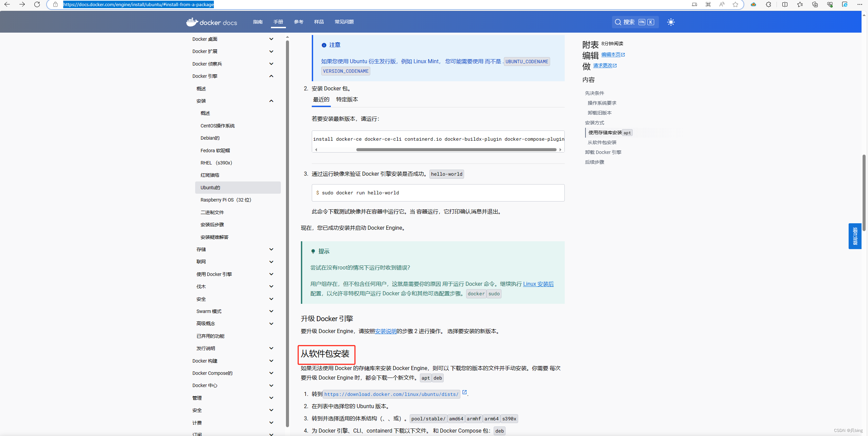Go back with the browser back arrow

click(x=7, y=4)
